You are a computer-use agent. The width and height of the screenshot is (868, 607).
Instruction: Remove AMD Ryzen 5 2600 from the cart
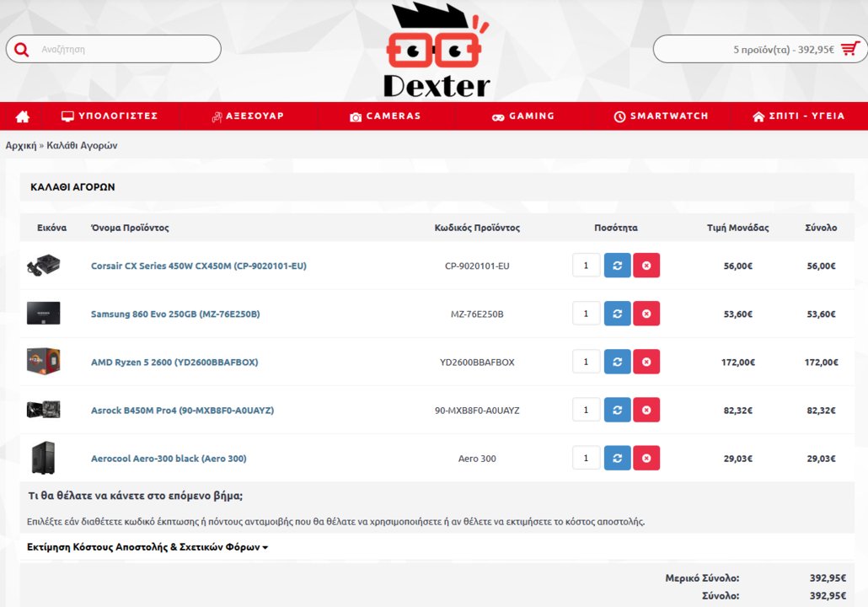tap(646, 362)
